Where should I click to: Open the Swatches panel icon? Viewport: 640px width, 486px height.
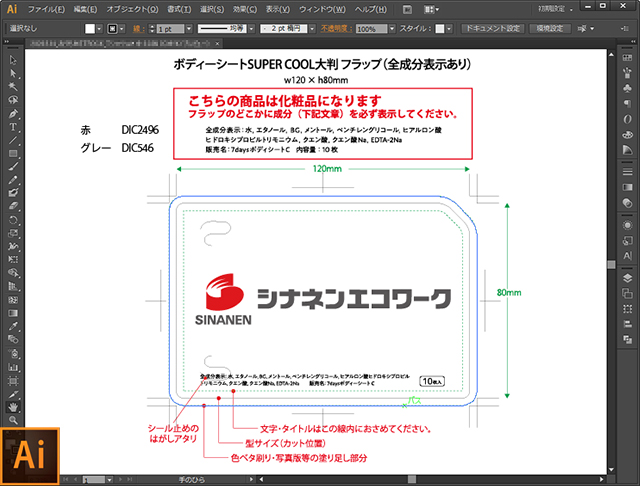pyautogui.click(x=627, y=58)
